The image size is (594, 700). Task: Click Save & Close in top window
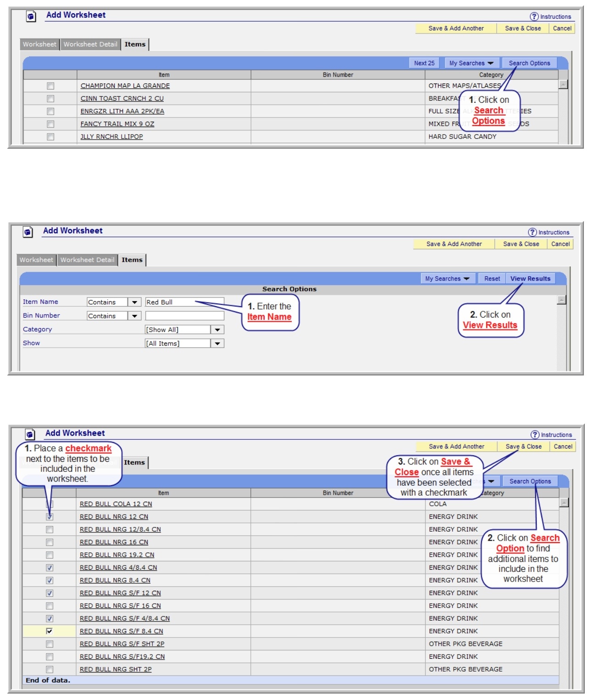tap(523, 28)
